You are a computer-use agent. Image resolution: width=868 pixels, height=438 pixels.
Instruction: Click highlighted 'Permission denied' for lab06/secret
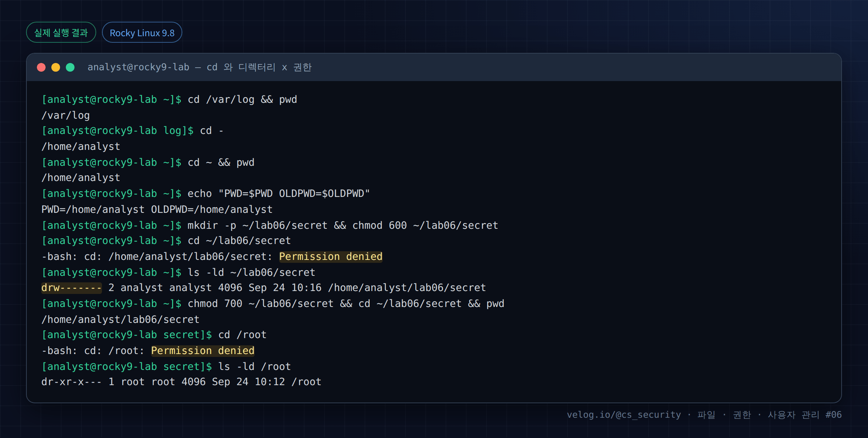click(331, 257)
